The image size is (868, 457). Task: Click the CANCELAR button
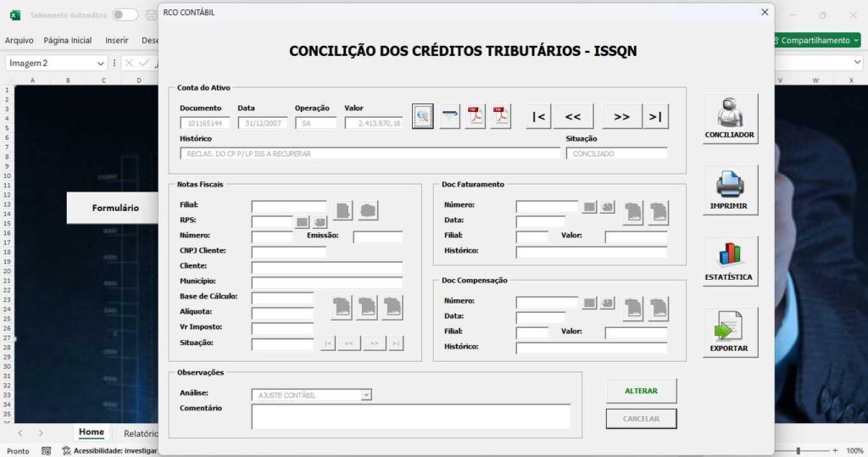point(641,419)
